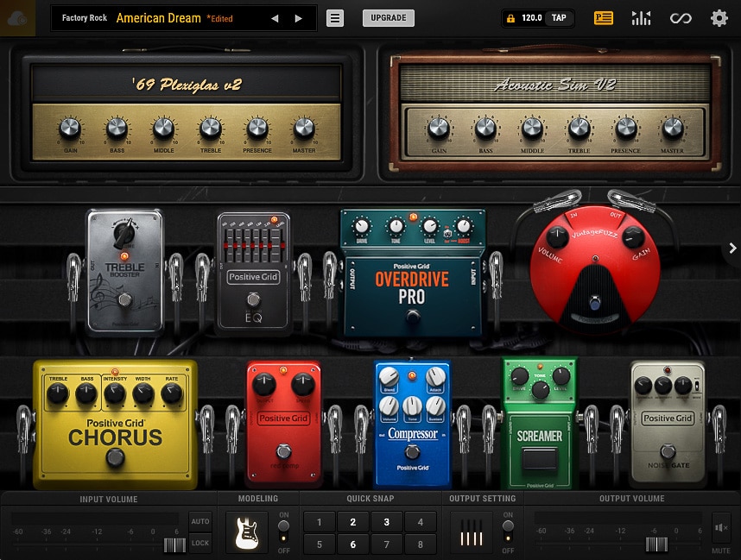
Task: Click the tempo lock icon
Action: 511,17
